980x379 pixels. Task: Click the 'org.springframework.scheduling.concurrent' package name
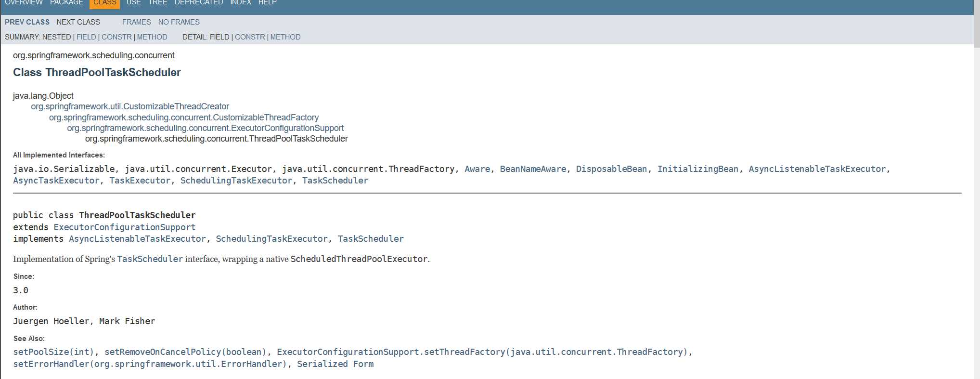93,55
